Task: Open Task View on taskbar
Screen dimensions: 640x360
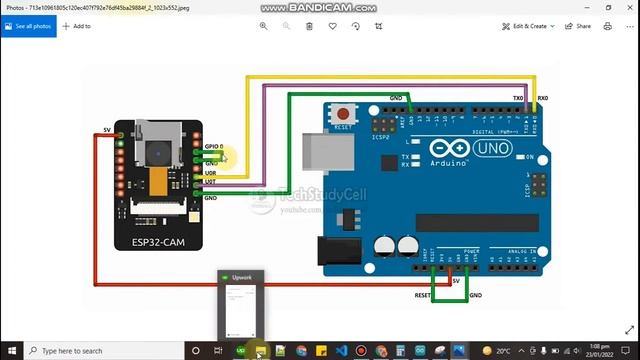Action: tap(218, 351)
